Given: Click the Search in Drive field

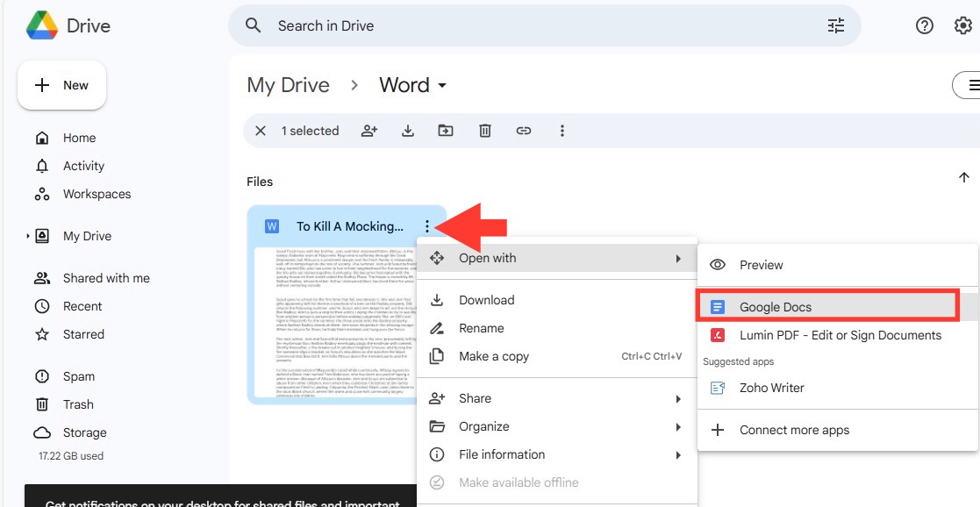Looking at the screenshot, I should 544,25.
